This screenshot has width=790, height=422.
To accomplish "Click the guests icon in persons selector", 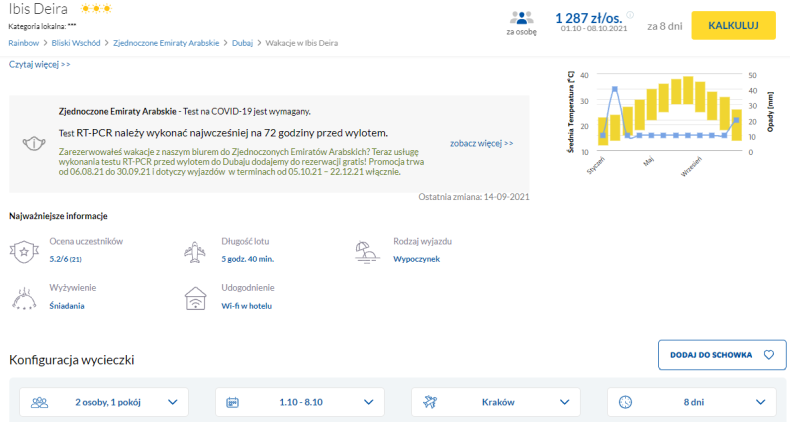I will (39, 402).
